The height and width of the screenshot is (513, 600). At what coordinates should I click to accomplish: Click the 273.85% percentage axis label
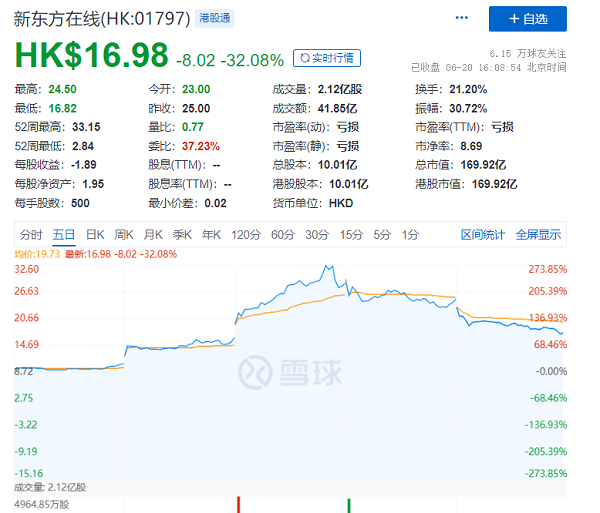(548, 269)
